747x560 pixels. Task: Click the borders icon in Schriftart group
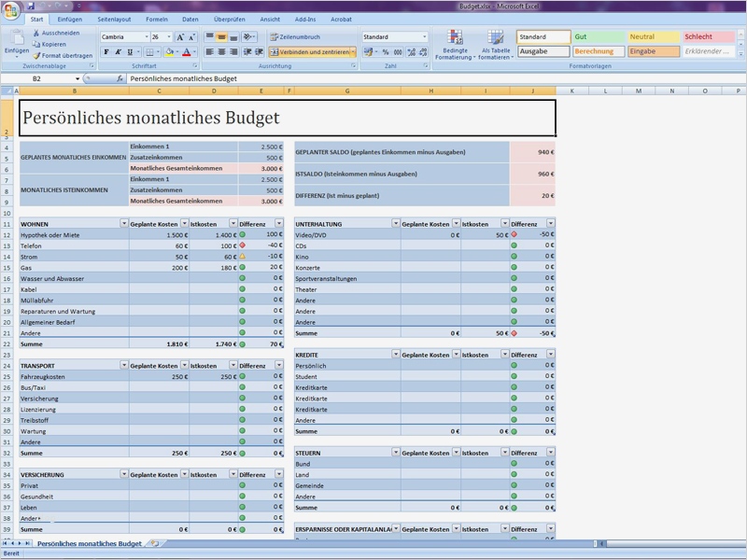tap(149, 52)
